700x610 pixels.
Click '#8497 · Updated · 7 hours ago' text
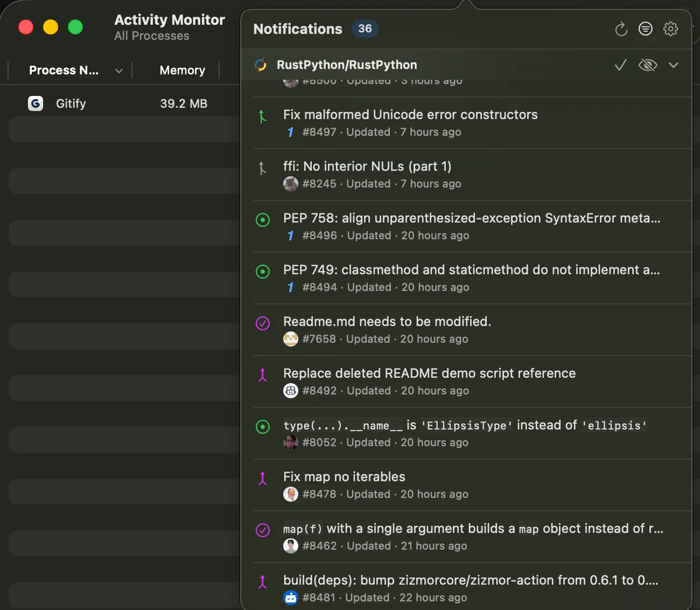[x=382, y=132]
